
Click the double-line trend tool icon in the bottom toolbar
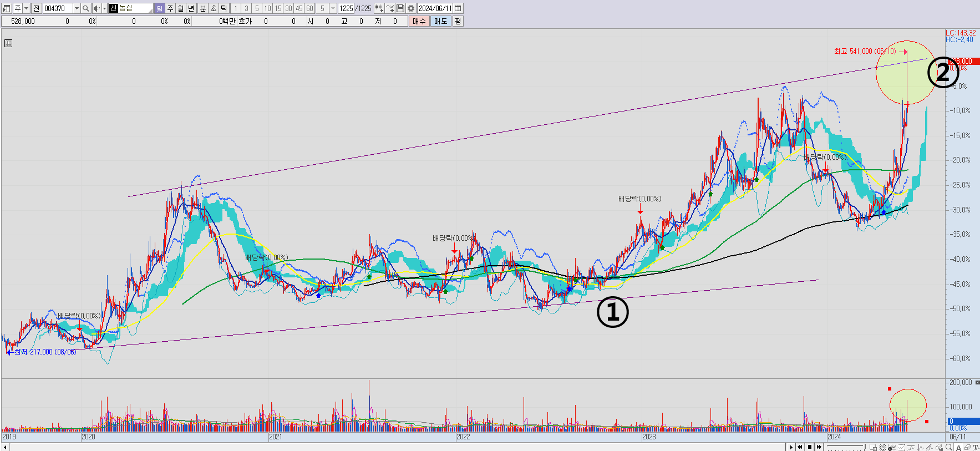930,447
